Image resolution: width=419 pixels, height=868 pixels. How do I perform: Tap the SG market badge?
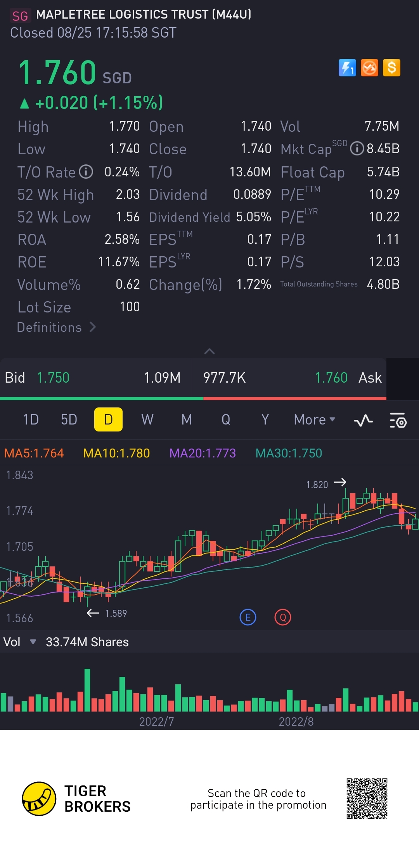coord(20,16)
